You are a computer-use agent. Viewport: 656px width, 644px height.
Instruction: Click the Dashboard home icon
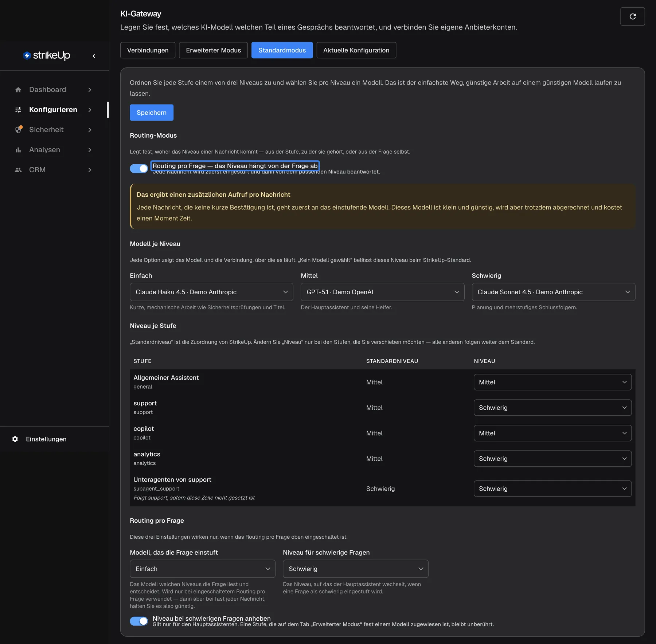(x=18, y=90)
